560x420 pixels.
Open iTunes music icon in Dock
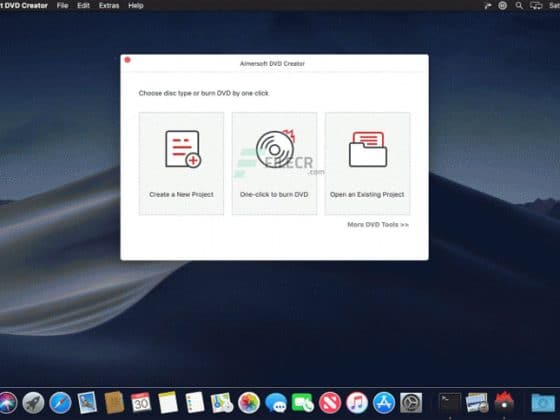pos(357,402)
